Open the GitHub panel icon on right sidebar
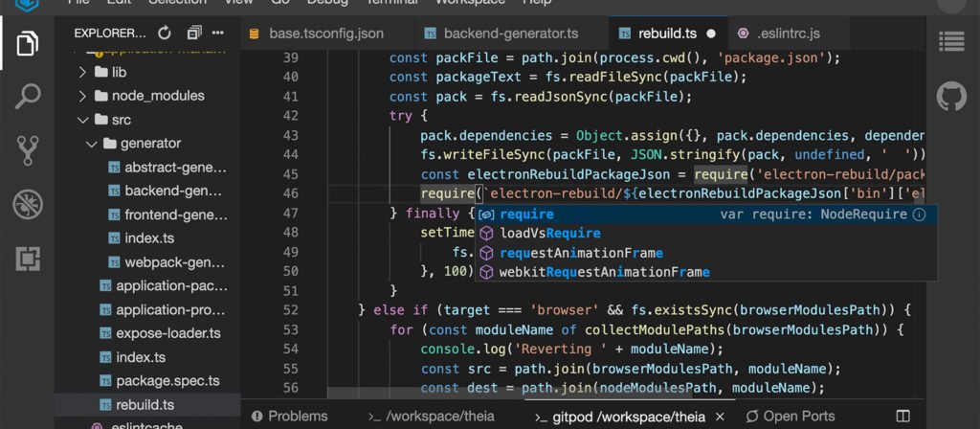 951,97
